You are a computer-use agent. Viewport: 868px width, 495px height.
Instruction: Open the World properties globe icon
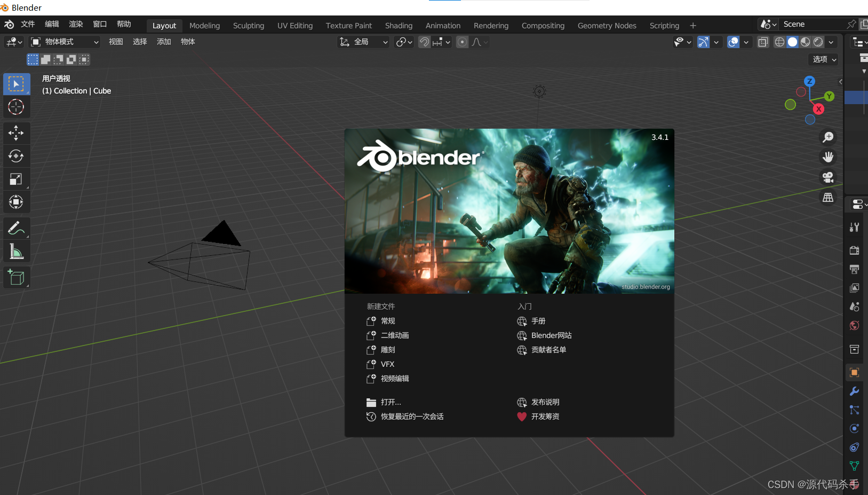854,325
